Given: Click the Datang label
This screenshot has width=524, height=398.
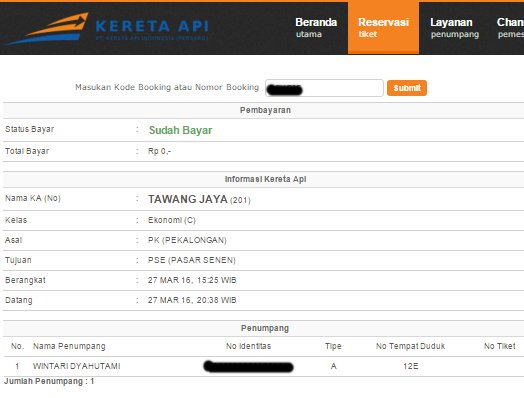Looking at the screenshot, I should pos(19,300).
